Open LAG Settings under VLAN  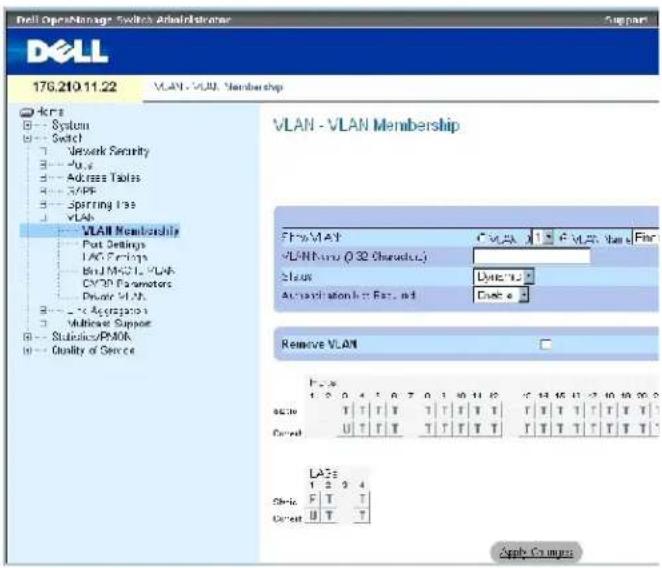pyautogui.click(x=115, y=257)
